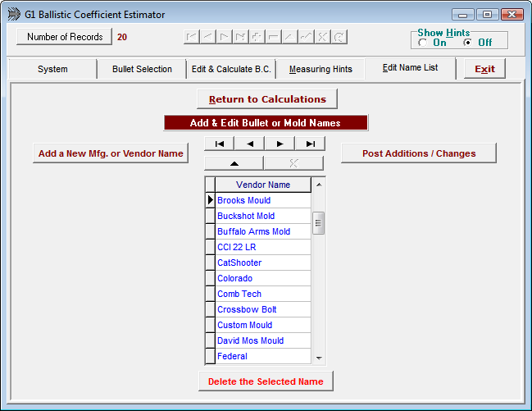The height and width of the screenshot is (411, 532).
Task: Select Buffalo Arms Mold row
Action: point(263,231)
